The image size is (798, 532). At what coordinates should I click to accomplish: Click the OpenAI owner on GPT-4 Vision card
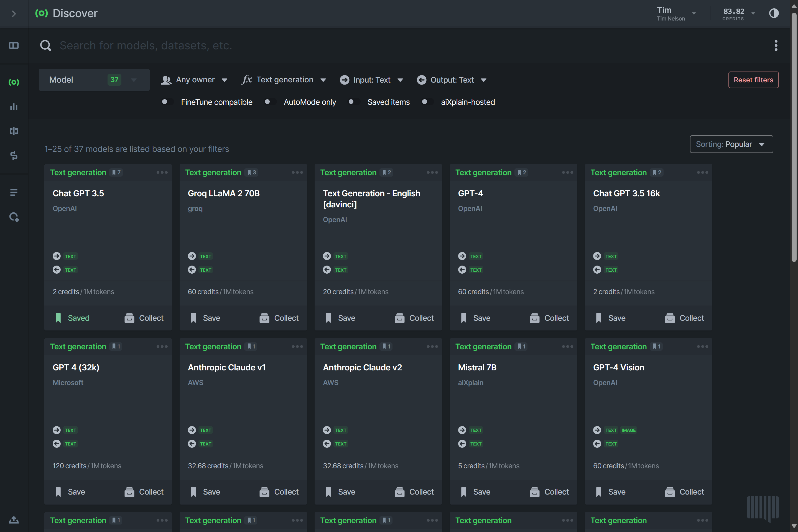tap(605, 383)
